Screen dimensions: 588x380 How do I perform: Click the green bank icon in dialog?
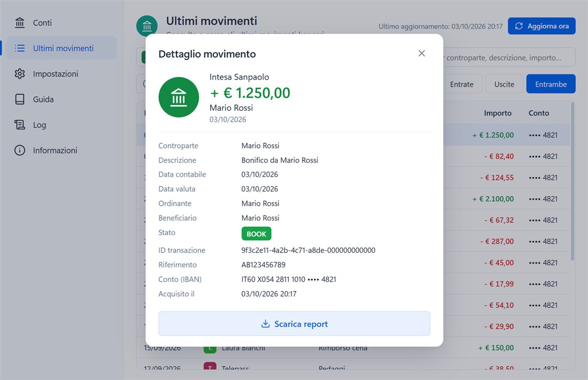pyautogui.click(x=179, y=97)
